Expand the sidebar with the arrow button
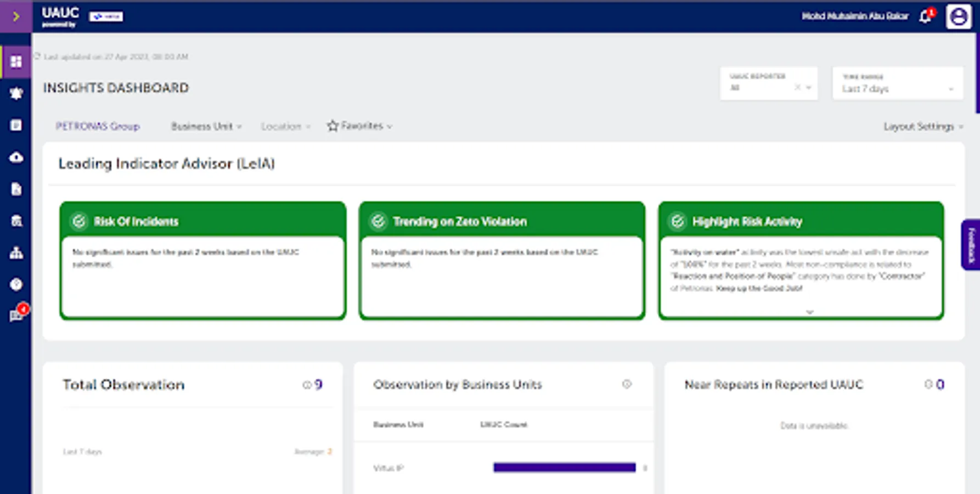 tap(15, 16)
